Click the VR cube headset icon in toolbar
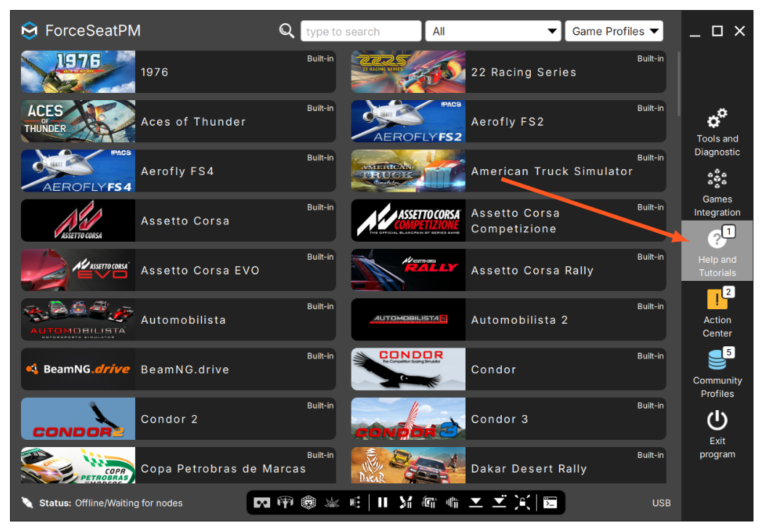 click(309, 502)
